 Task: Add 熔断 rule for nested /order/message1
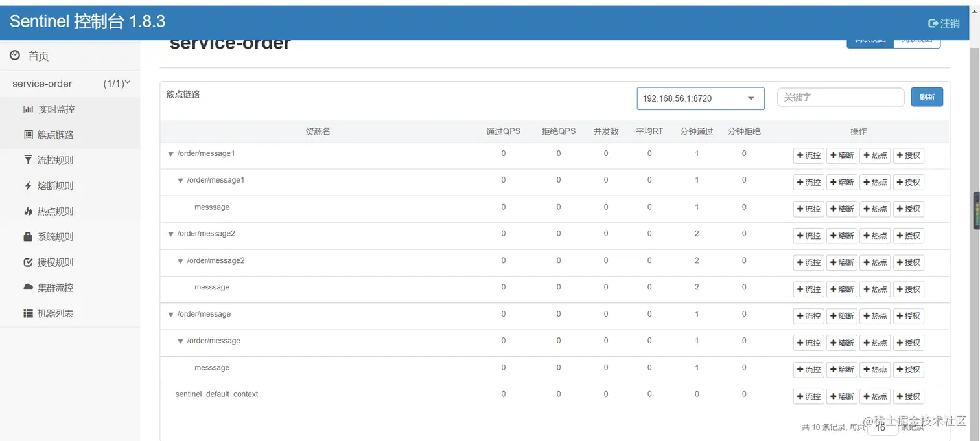tap(842, 183)
